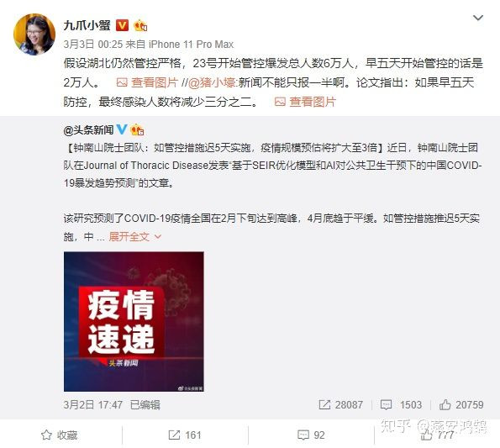The width and height of the screenshot is (500, 448).
Task: Like the original post with 20759 likes
Action: coord(461,404)
